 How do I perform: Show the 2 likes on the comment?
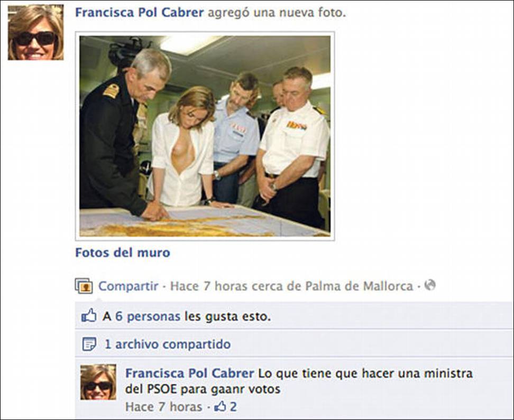pyautogui.click(x=233, y=407)
